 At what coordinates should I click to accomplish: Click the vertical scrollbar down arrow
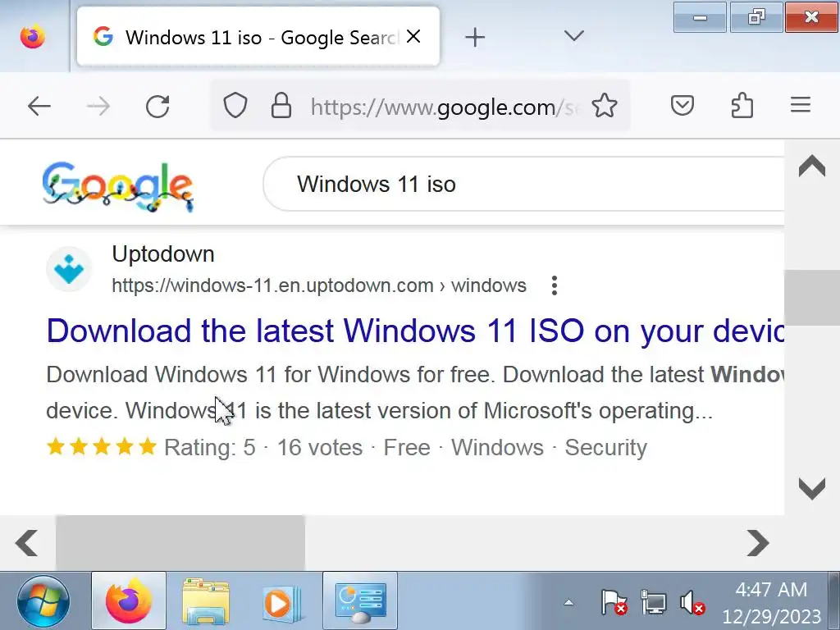click(x=812, y=489)
